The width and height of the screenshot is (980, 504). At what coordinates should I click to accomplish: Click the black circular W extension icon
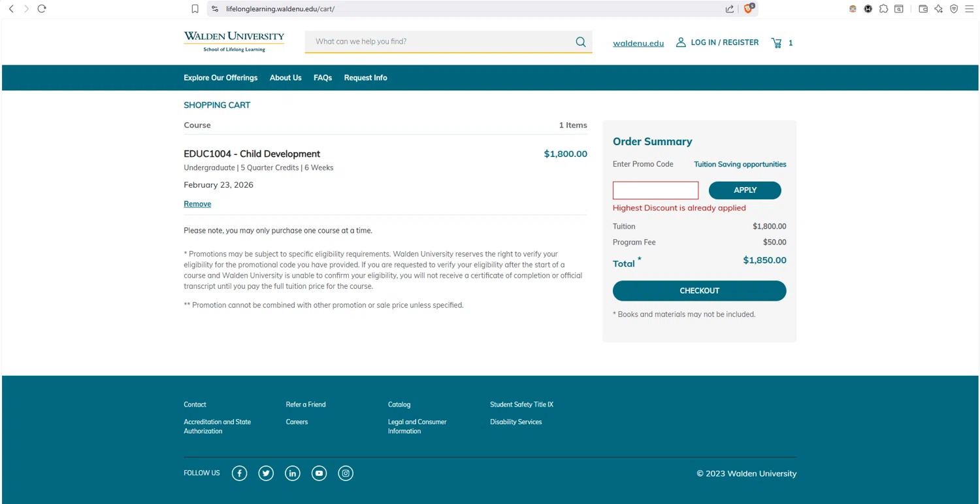pyautogui.click(x=868, y=9)
